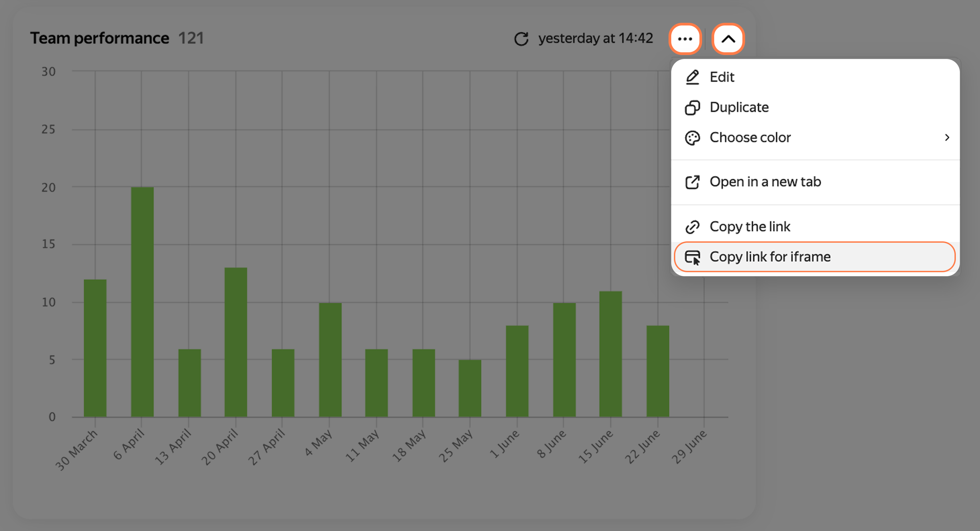Click the external-link icon for new tab
This screenshot has width=980, height=531.
[692, 182]
